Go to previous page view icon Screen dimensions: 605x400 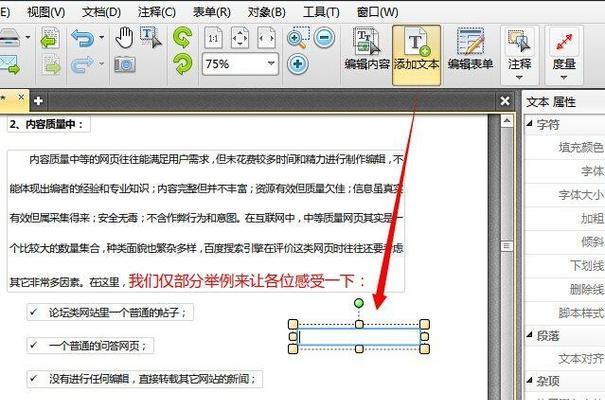point(51,38)
